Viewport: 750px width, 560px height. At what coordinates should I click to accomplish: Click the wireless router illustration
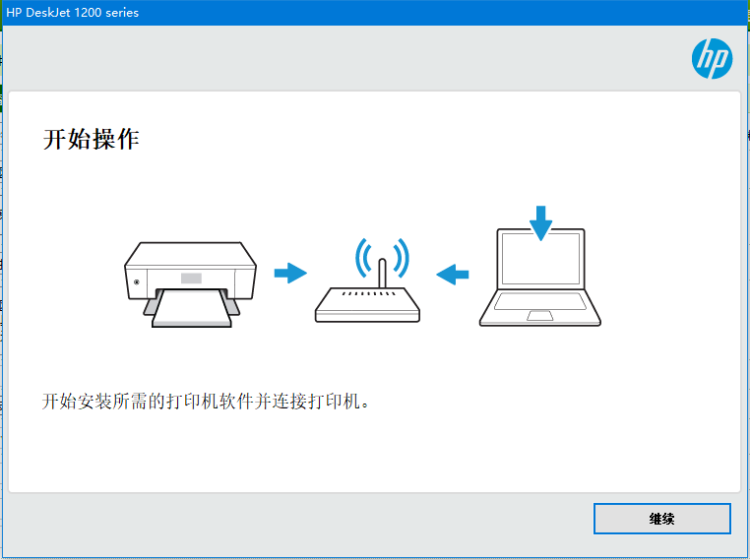pyautogui.click(x=367, y=280)
